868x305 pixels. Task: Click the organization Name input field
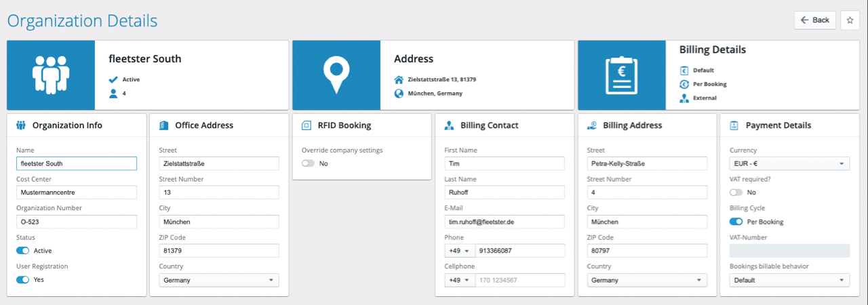(77, 163)
